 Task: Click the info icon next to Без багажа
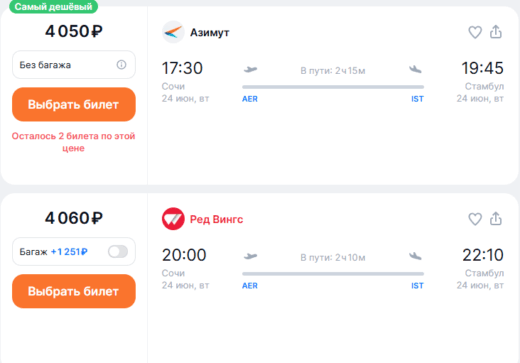tap(121, 65)
